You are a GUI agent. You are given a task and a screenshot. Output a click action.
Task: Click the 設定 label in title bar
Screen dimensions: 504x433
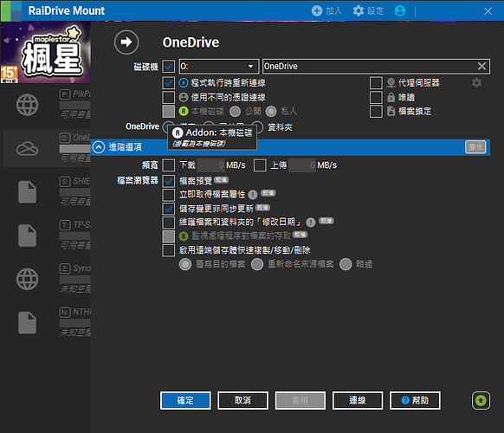pyautogui.click(x=376, y=11)
